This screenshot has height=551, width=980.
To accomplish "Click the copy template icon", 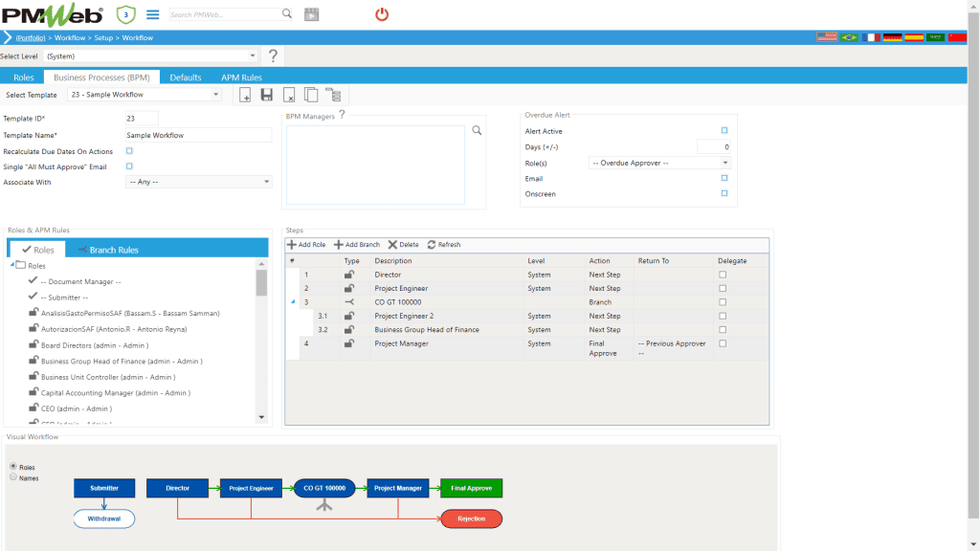I will coord(311,95).
